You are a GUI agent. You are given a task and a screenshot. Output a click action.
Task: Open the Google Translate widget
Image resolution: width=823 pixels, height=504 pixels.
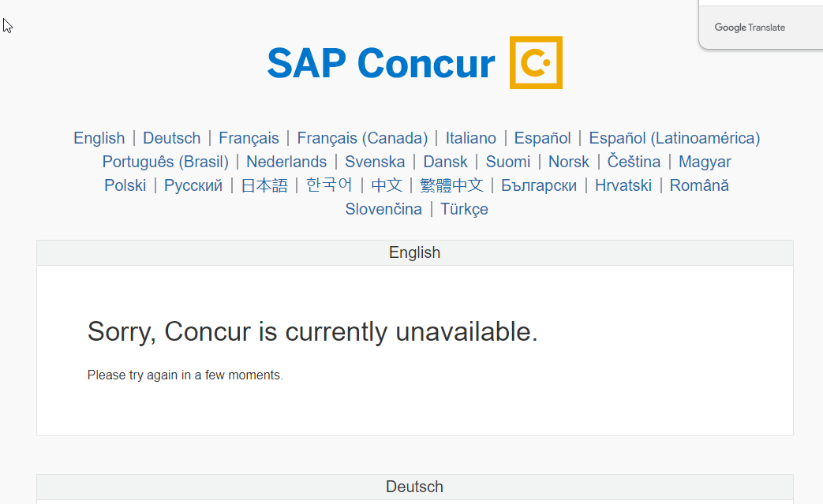(x=750, y=27)
